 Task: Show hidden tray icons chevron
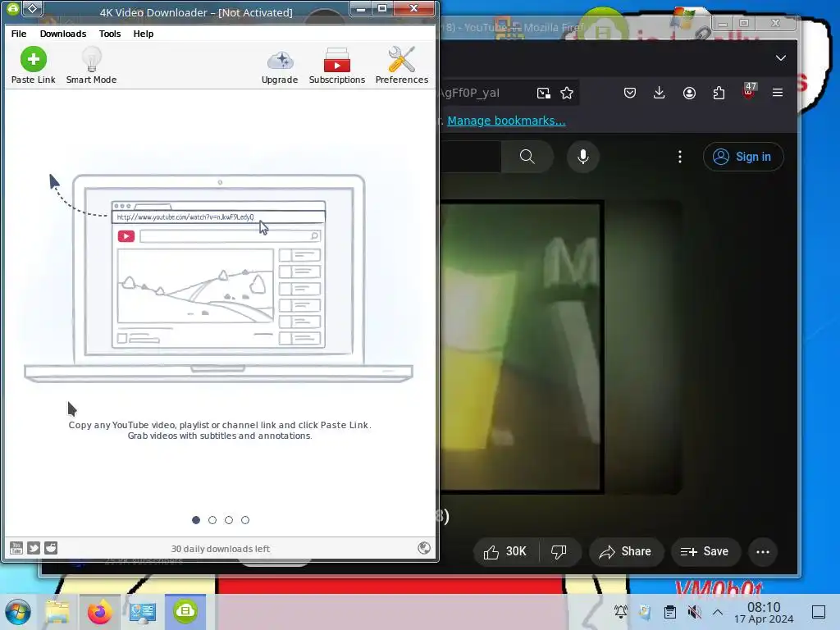click(x=718, y=612)
